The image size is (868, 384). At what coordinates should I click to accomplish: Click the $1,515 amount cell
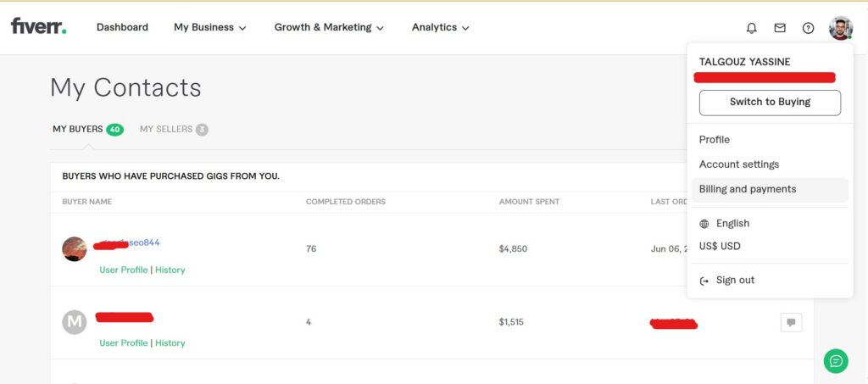click(511, 322)
